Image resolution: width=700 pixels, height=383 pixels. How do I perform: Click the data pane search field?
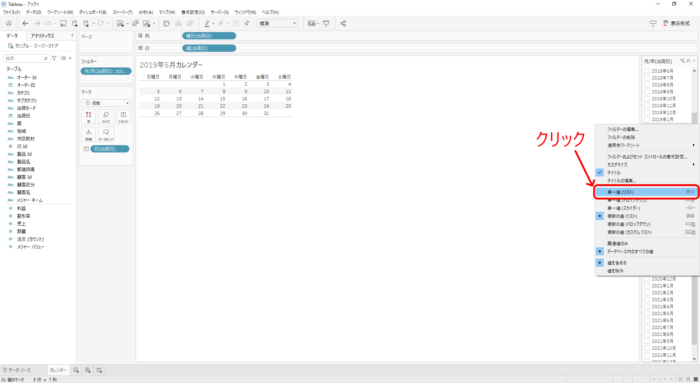pyautogui.click(x=26, y=58)
